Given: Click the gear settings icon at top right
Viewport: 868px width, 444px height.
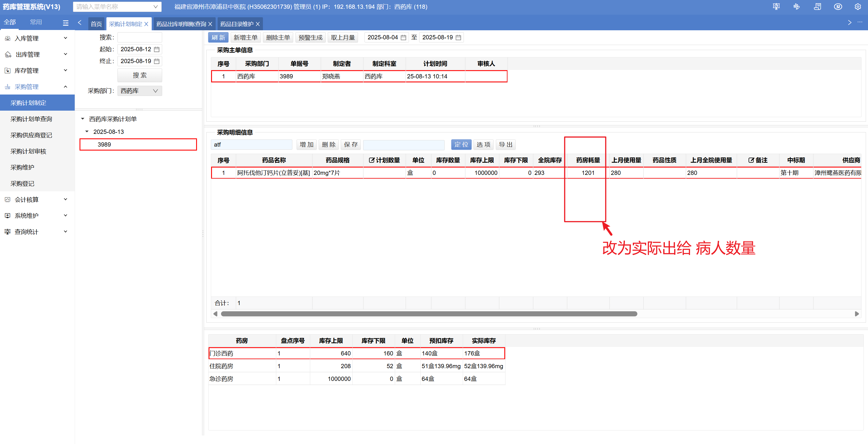Looking at the screenshot, I should pyautogui.click(x=858, y=7).
